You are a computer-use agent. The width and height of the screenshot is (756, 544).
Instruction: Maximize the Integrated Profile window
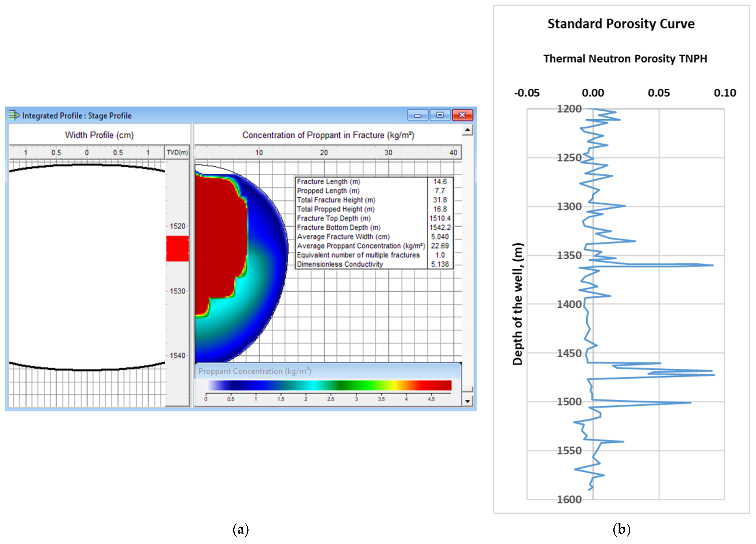pos(440,115)
